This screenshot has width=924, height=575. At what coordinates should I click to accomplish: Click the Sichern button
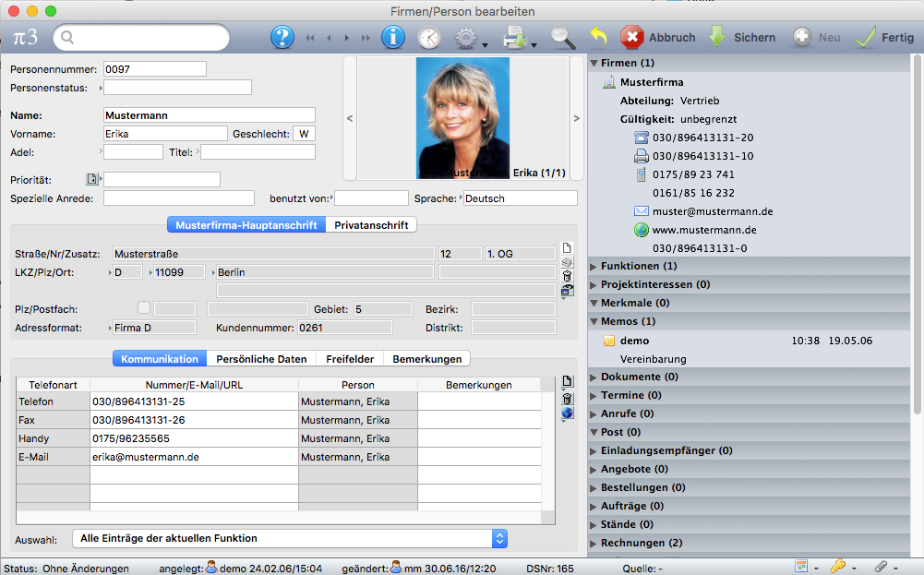click(742, 37)
